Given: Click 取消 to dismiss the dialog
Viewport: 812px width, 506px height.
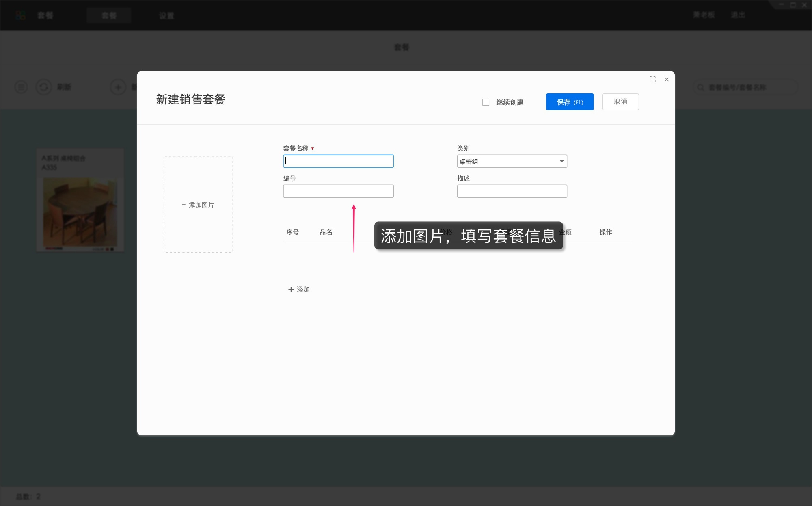Looking at the screenshot, I should coord(620,102).
